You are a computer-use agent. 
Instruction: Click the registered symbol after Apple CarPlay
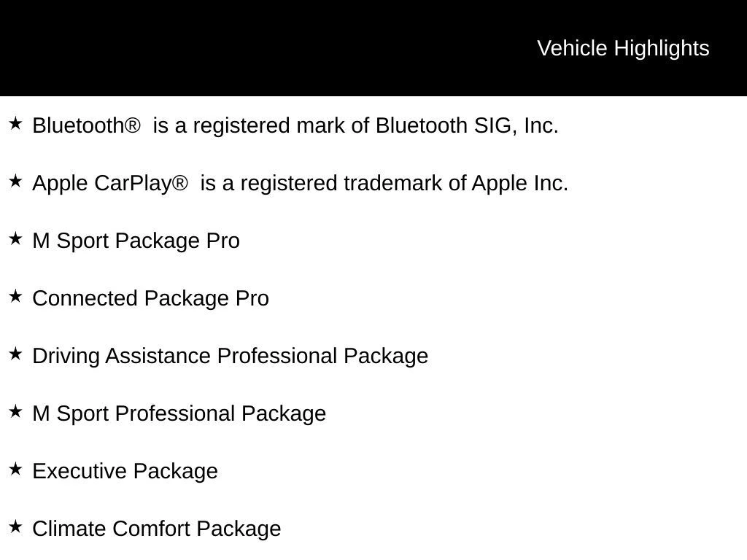[x=179, y=184]
